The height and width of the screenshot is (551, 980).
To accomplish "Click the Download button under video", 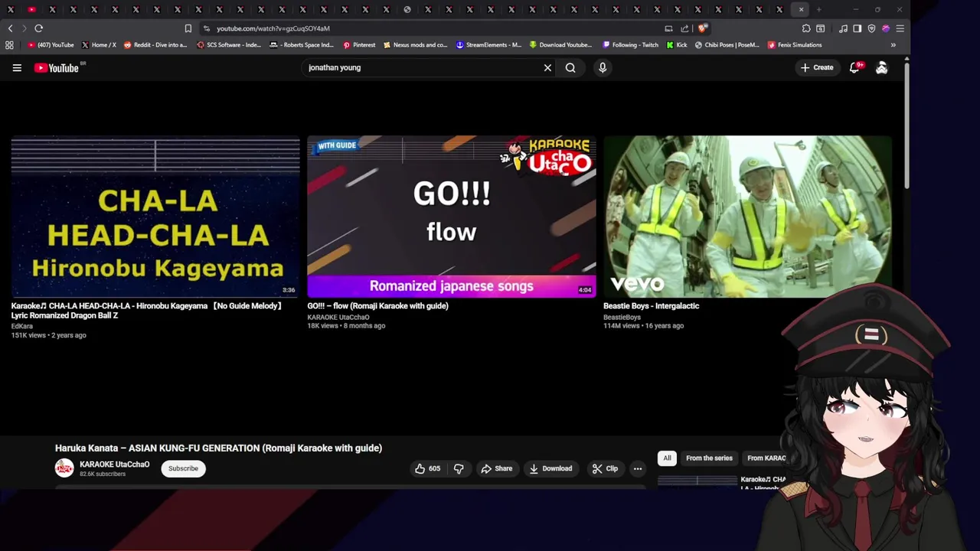I will click(x=550, y=468).
